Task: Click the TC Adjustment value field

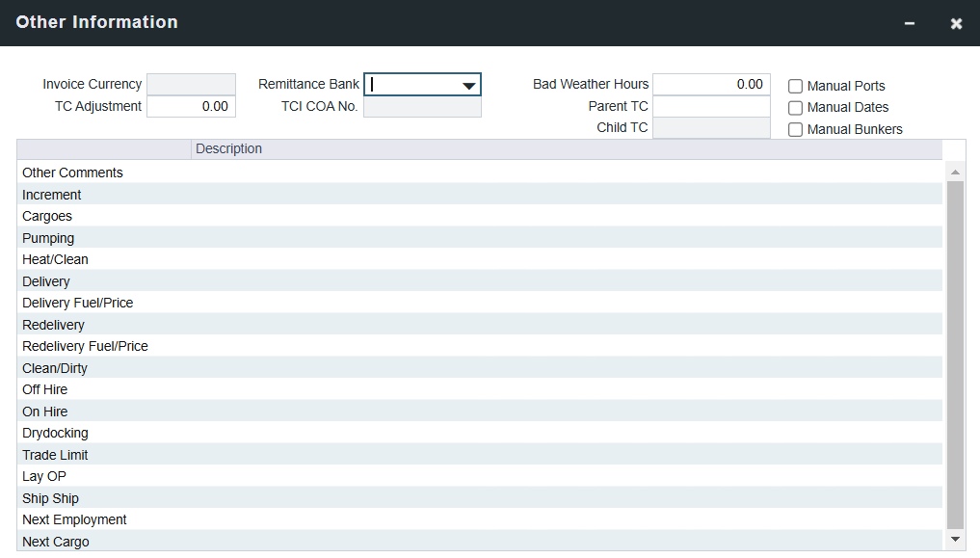Action: pos(191,107)
